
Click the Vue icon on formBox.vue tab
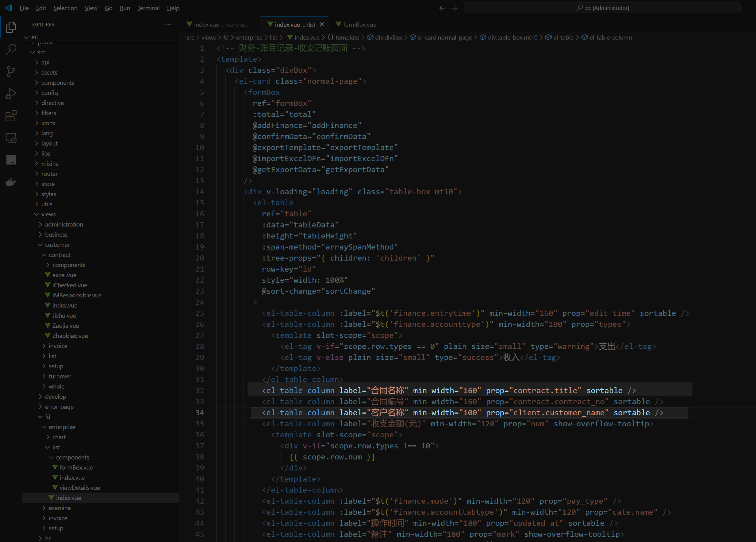[338, 24]
